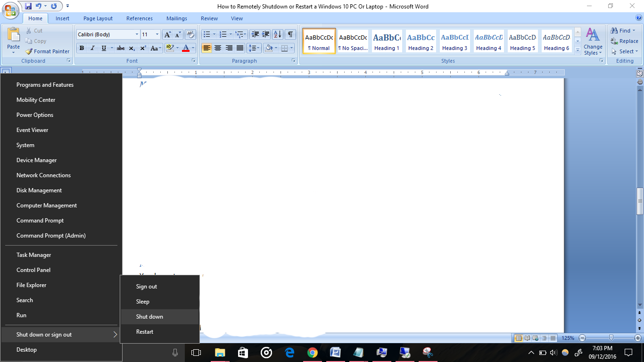Apply the No Spacing style
This screenshot has width=644, height=362.
pyautogui.click(x=353, y=41)
